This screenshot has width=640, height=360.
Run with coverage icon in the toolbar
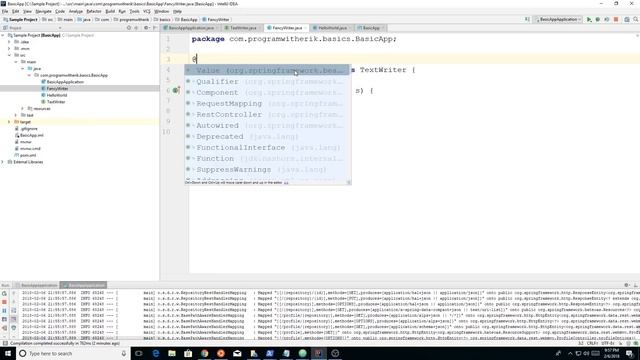click(607, 20)
